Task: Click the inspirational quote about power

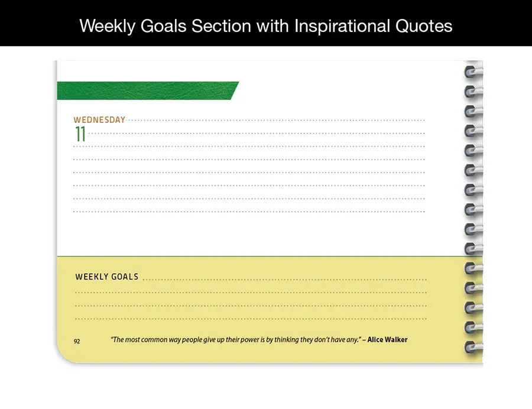Action: click(235, 340)
